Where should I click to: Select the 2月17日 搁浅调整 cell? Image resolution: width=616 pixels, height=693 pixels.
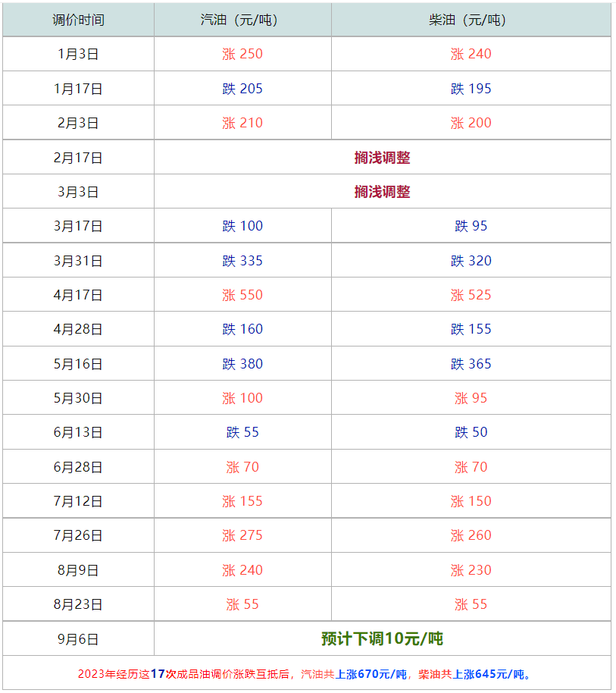tap(382, 158)
